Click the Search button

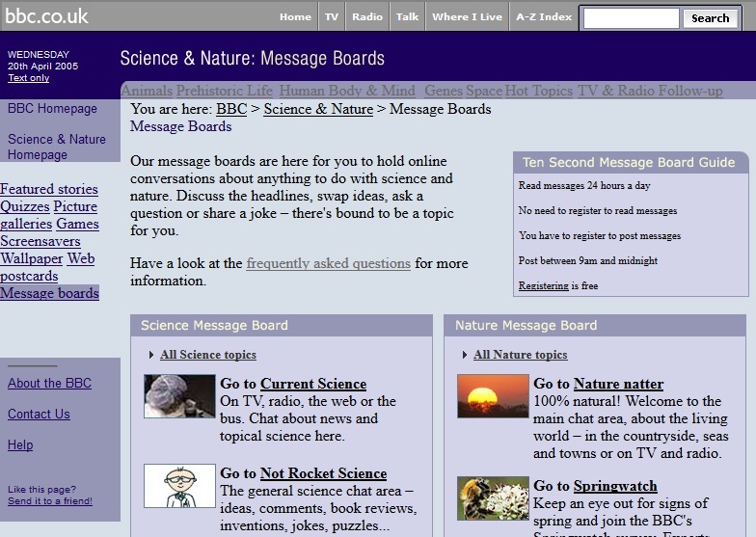tap(710, 18)
